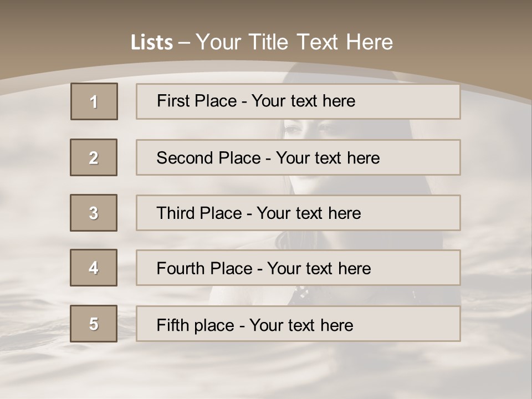Click the number 5 box

point(94,324)
